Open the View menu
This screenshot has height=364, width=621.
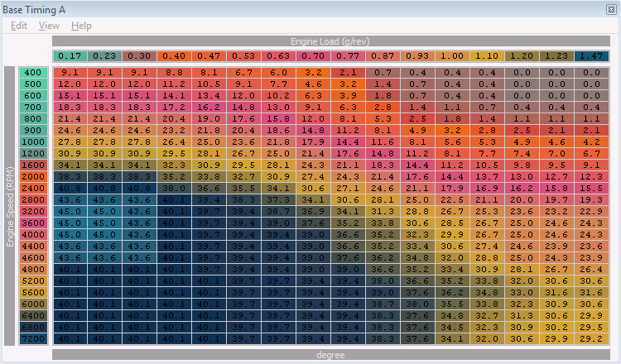(x=49, y=26)
